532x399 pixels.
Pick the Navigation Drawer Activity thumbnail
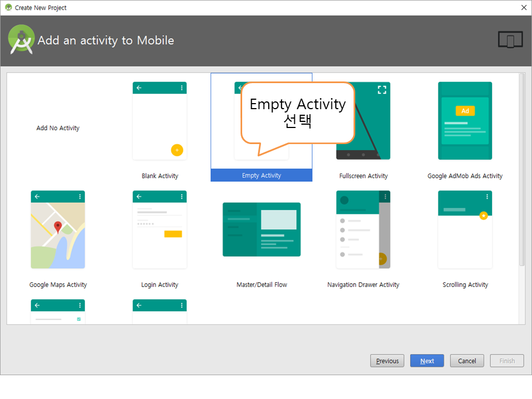pyautogui.click(x=363, y=229)
